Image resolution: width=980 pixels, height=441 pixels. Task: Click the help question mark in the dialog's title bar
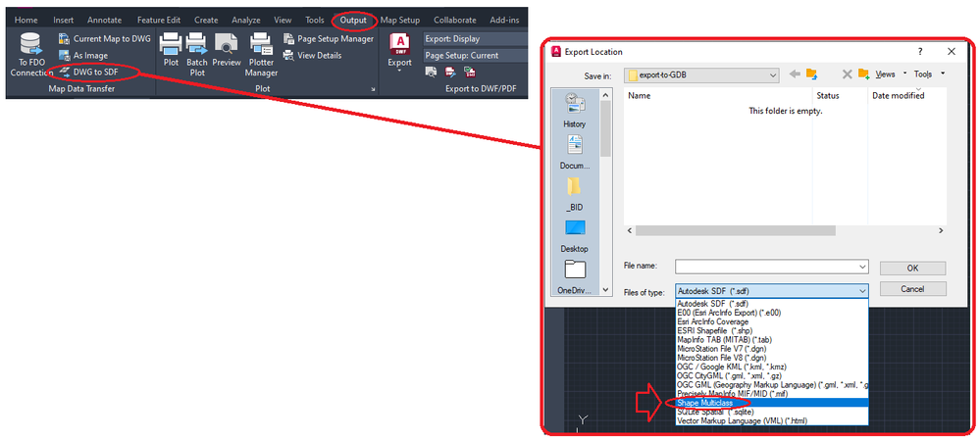pos(920,52)
